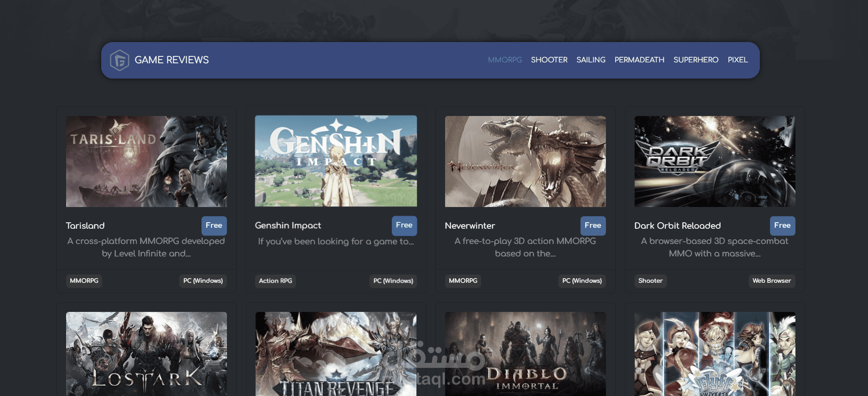Switch to the SHOOTER category
868x396 pixels.
549,60
